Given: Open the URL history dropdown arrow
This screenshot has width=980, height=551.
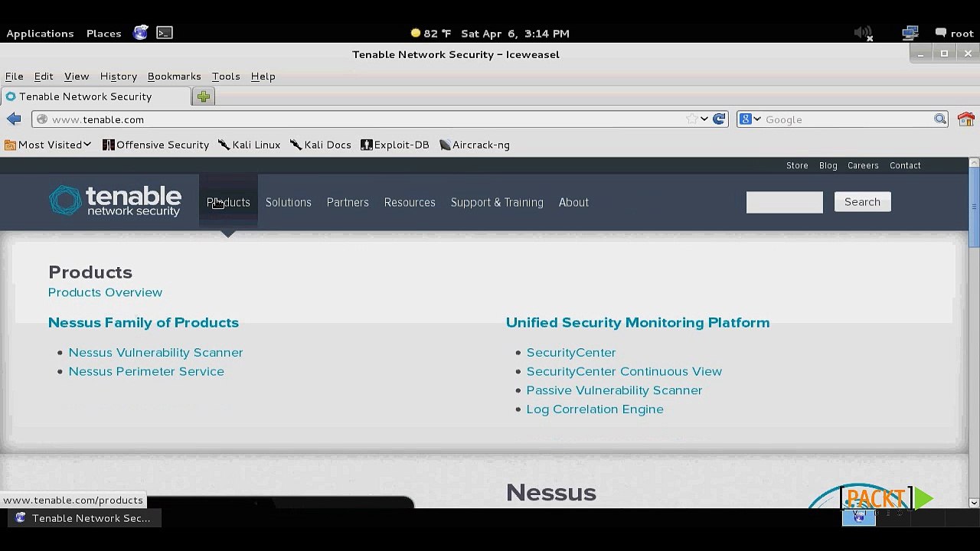Looking at the screenshot, I should coord(704,119).
